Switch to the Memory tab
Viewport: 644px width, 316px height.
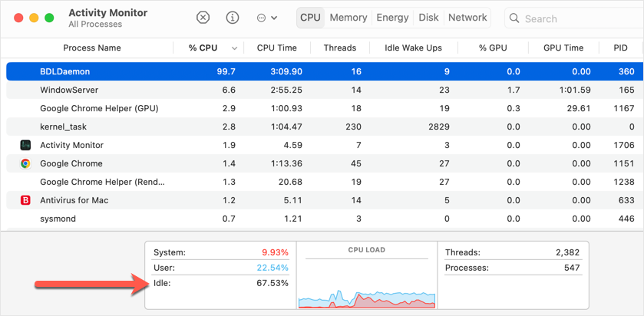pos(348,18)
